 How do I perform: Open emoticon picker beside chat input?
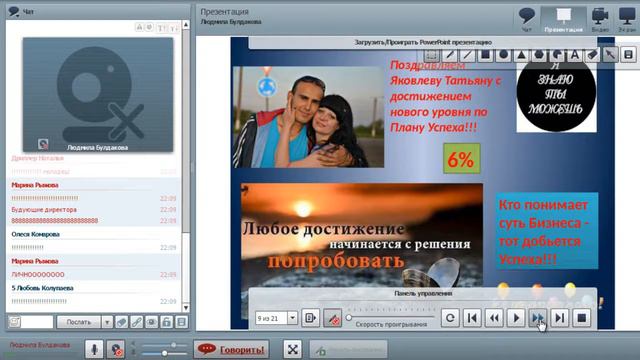click(x=14, y=322)
